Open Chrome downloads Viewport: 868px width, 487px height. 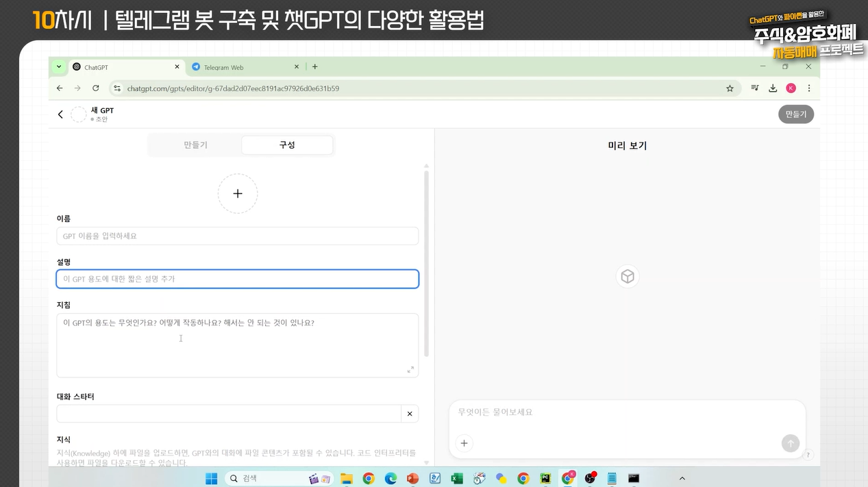[773, 88]
